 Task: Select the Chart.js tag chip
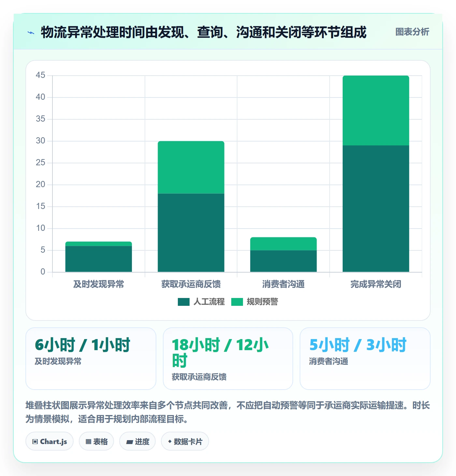[50, 441]
